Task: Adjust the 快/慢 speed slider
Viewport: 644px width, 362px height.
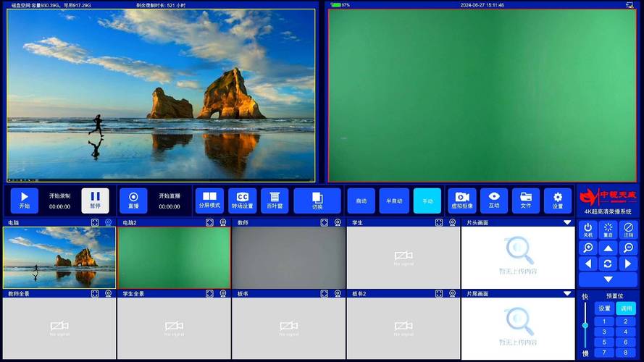Action: tap(585, 325)
